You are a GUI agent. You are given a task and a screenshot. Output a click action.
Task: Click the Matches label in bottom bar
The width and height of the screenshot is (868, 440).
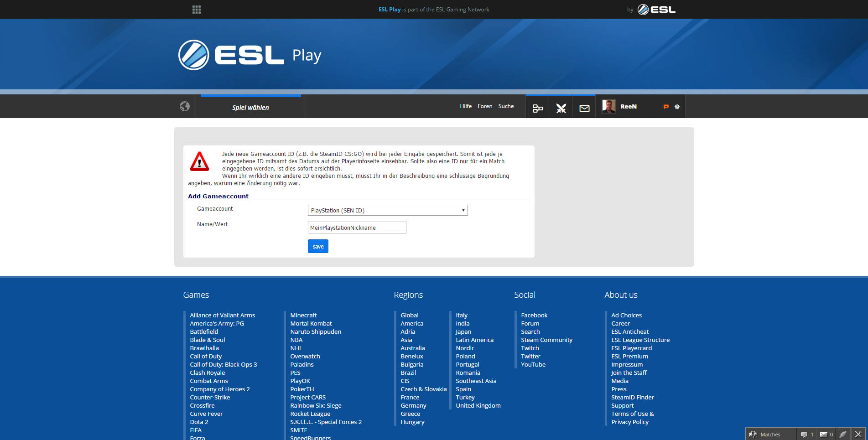770,435
